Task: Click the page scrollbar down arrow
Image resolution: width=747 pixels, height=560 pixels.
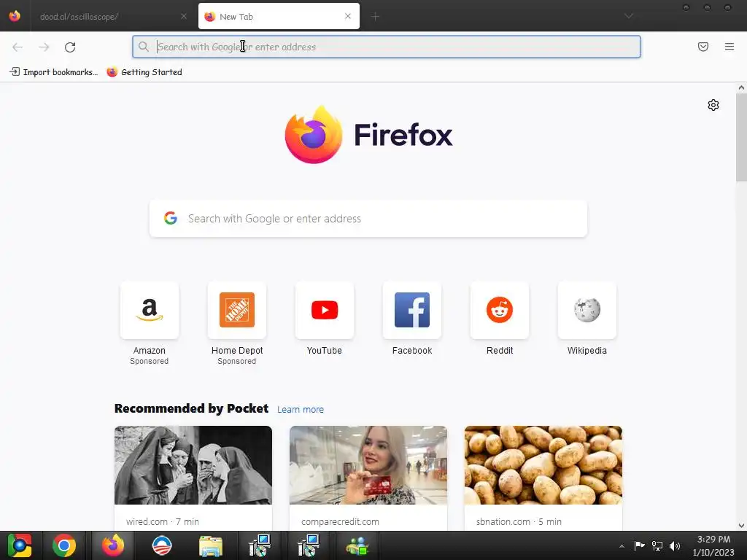Action: click(x=741, y=526)
